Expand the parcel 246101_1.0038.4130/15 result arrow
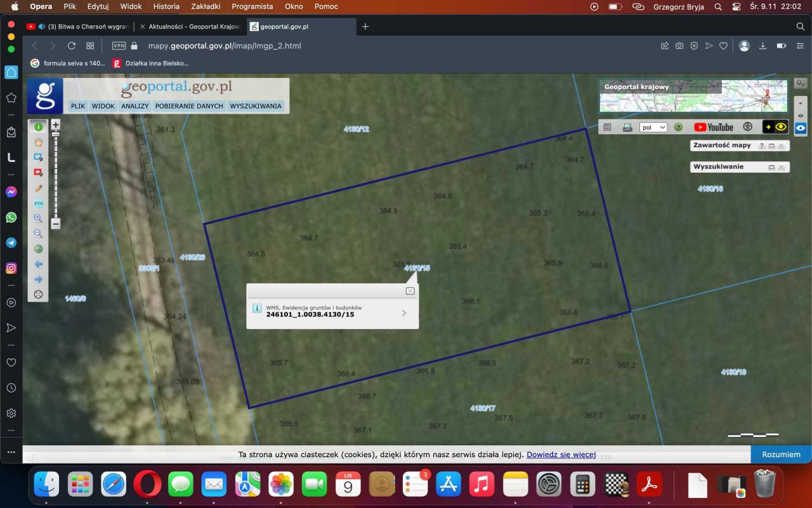The width and height of the screenshot is (812, 508). pos(404,313)
